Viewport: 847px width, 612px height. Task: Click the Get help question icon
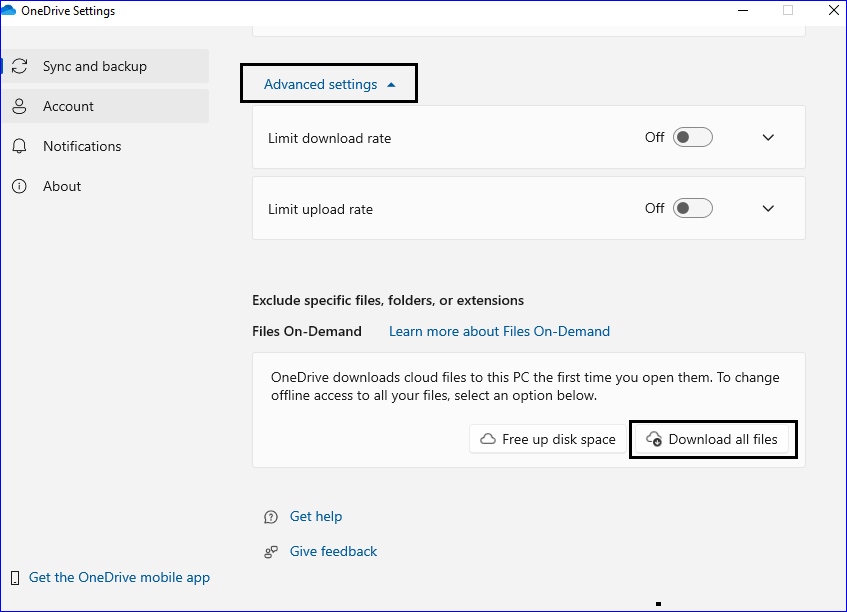tap(271, 517)
